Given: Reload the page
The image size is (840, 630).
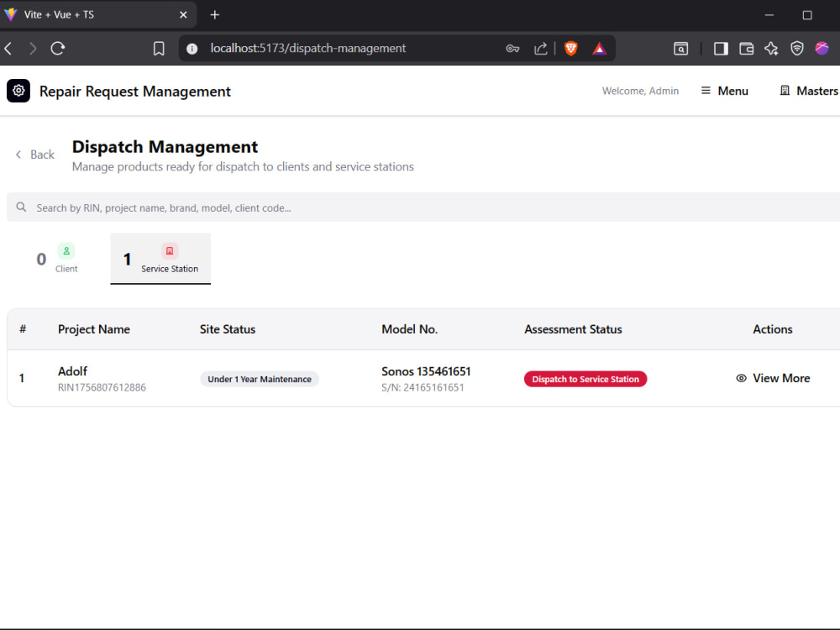Looking at the screenshot, I should click(x=58, y=49).
